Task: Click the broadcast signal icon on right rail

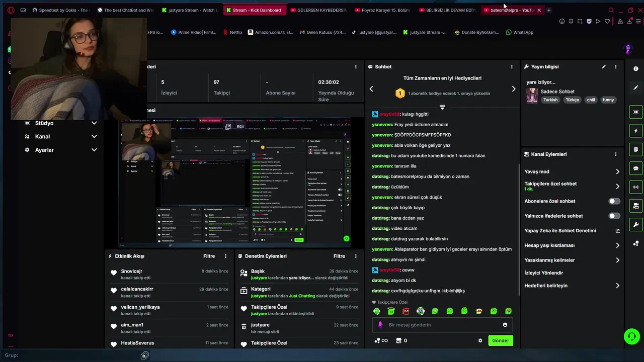Action: pos(636,187)
